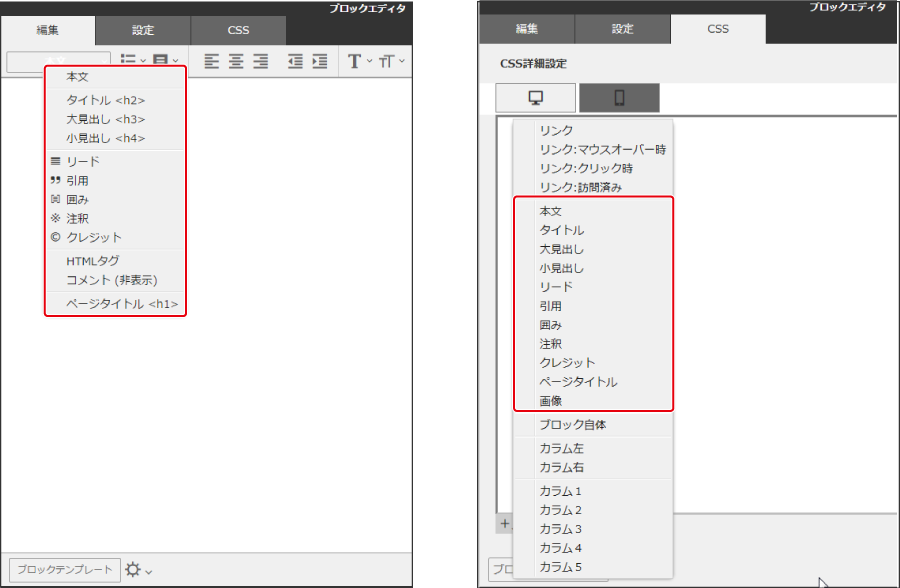
Task: Open the gear settings dropdown at bottom
Action: click(x=138, y=570)
